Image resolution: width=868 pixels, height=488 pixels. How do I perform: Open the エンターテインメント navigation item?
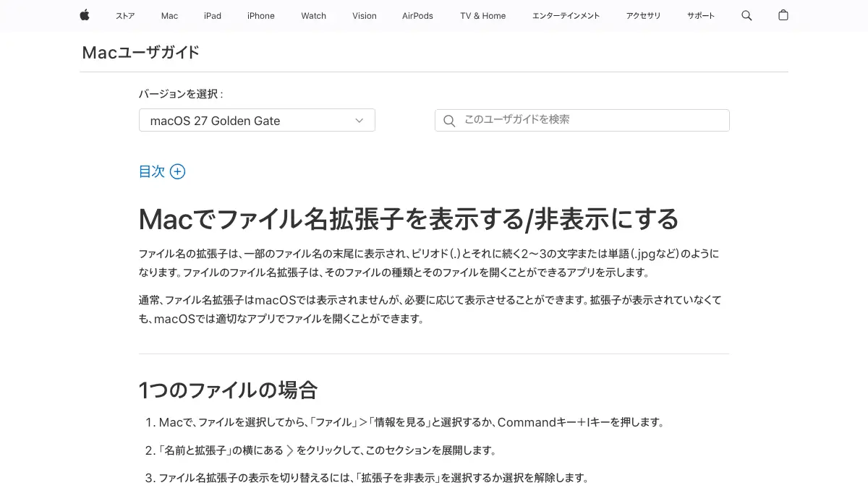click(x=566, y=16)
